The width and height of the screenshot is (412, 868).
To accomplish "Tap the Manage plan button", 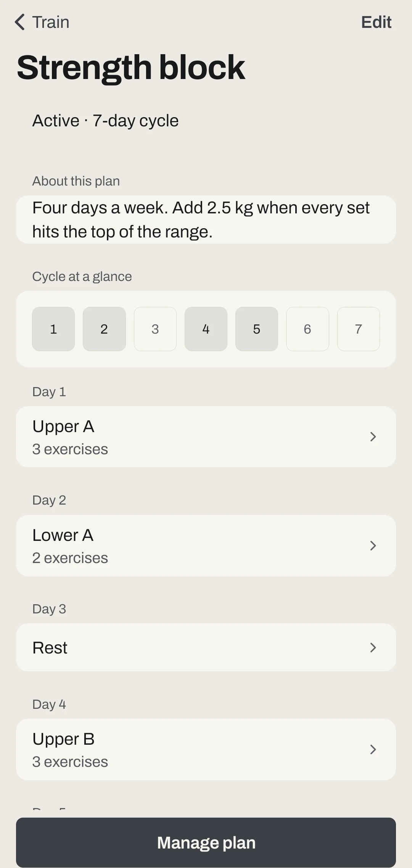I will click(x=206, y=842).
